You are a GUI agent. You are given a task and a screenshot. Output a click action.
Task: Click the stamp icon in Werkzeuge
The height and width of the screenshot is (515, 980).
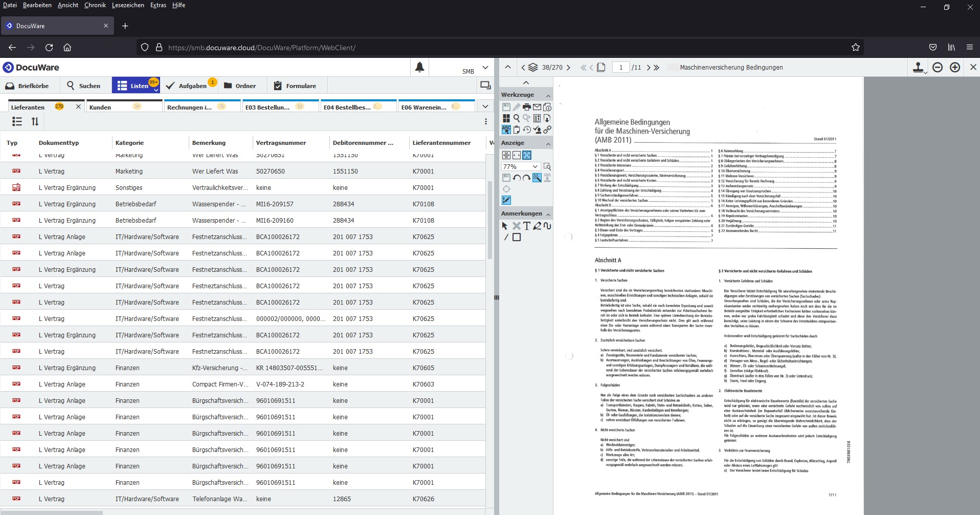point(537,130)
